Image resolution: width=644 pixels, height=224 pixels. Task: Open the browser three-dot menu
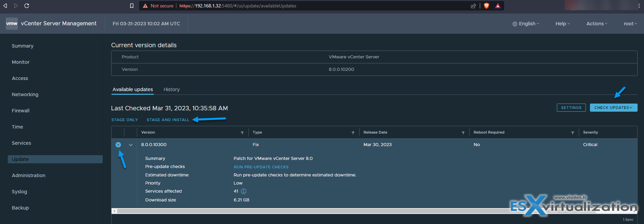(x=639, y=6)
